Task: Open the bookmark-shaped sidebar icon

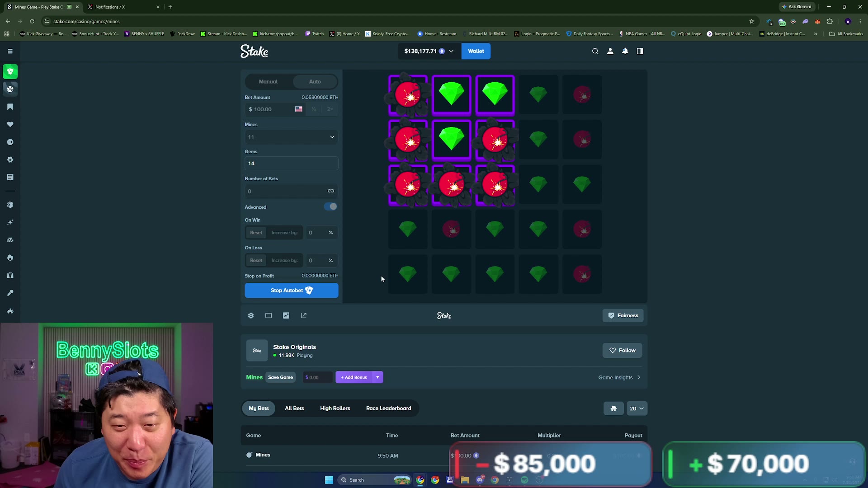Action: 10,107
